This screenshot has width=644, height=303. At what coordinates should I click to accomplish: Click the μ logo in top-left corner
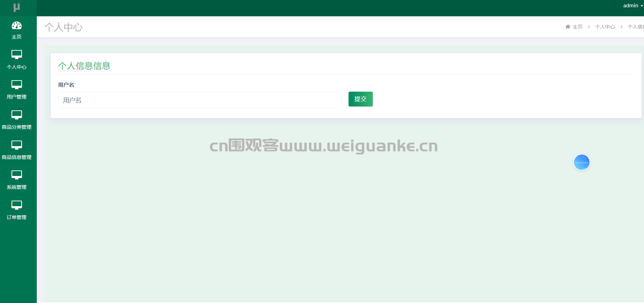(x=17, y=7)
